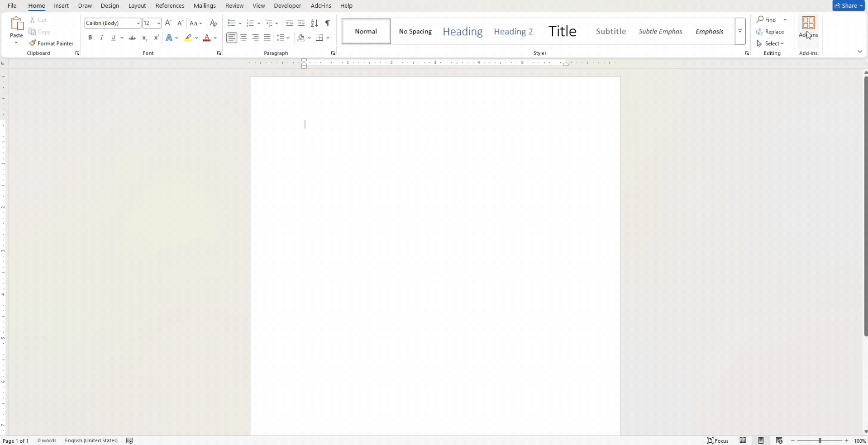The width and height of the screenshot is (868, 445).
Task: Center the paragraph text
Action: (x=243, y=38)
